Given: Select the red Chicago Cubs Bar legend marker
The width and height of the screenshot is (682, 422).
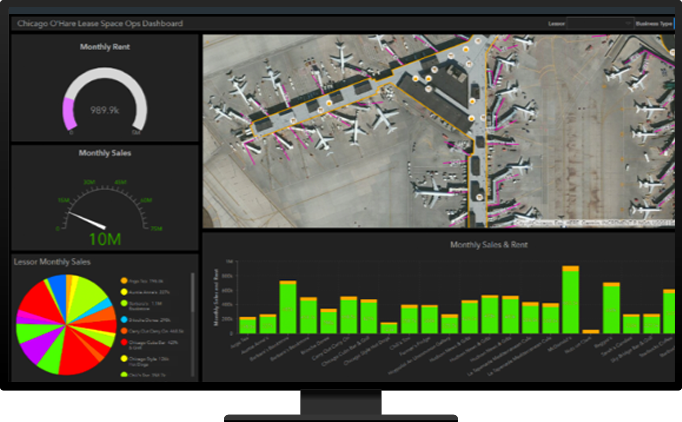Looking at the screenshot, I should click(124, 343).
